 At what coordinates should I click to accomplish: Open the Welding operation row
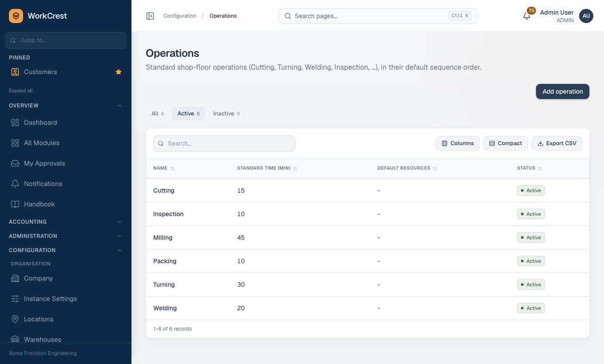click(368, 308)
